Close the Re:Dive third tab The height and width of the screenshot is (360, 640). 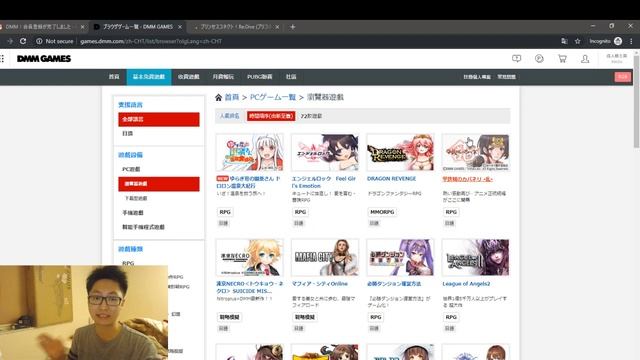pos(277,27)
